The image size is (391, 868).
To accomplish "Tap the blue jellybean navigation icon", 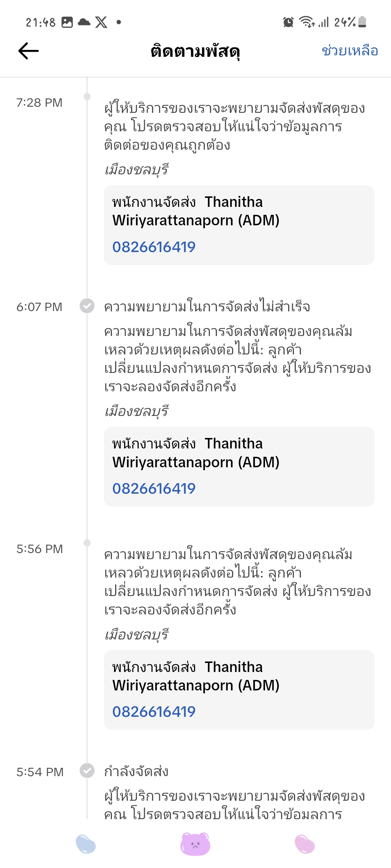I will (86, 844).
